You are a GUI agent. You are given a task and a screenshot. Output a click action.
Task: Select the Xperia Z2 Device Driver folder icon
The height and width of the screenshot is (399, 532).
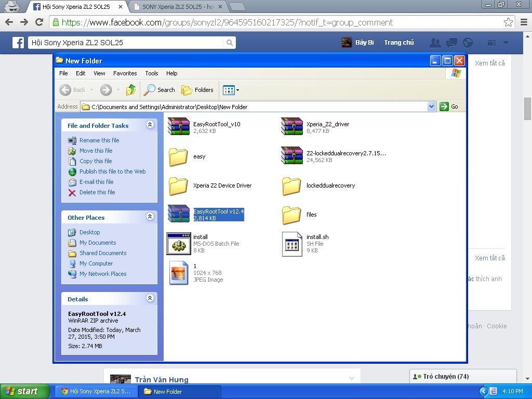(179, 185)
